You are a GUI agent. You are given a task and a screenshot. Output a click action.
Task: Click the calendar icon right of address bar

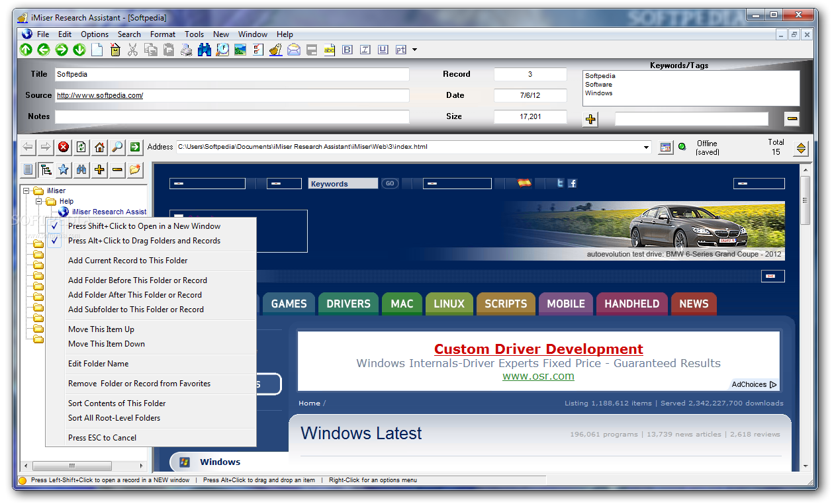666,147
